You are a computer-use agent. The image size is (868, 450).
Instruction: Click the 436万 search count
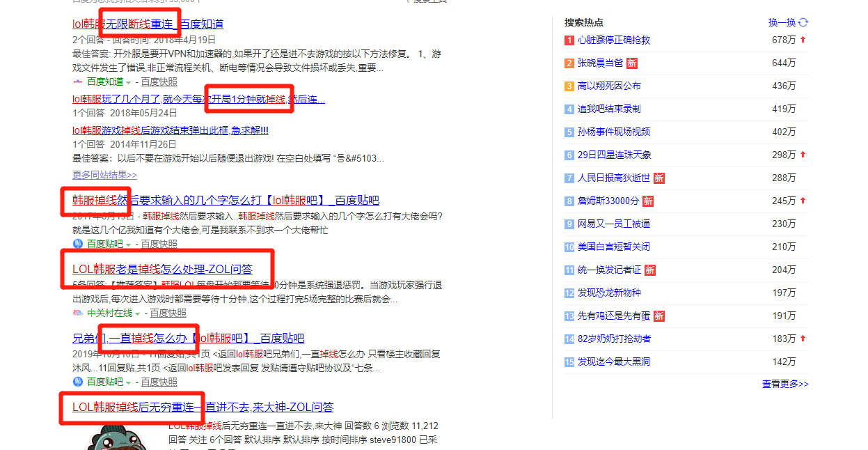tap(784, 86)
